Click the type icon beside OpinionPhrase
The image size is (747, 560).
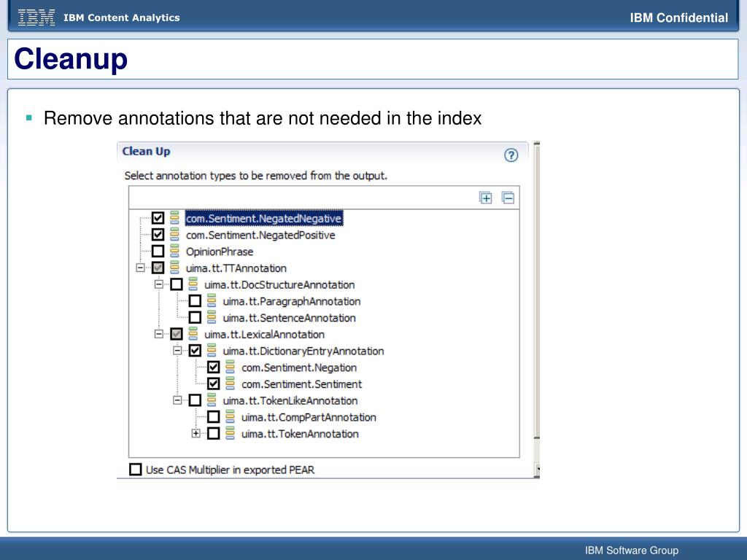coord(174,252)
